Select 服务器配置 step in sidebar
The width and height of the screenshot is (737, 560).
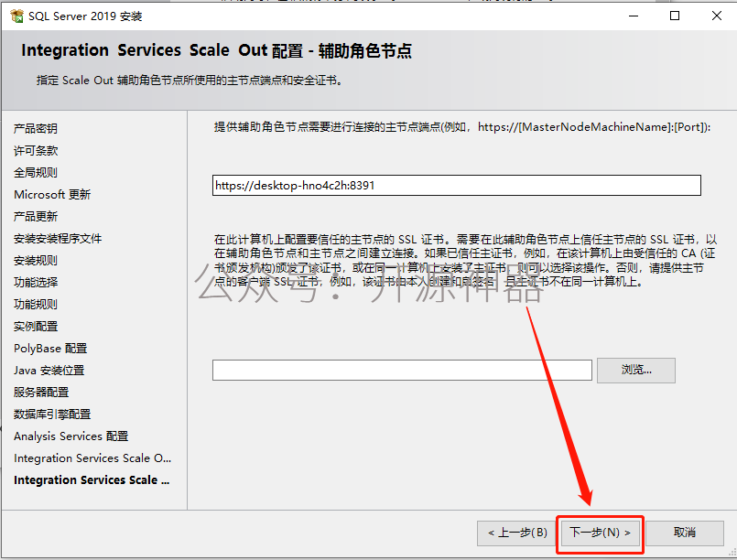point(41,393)
